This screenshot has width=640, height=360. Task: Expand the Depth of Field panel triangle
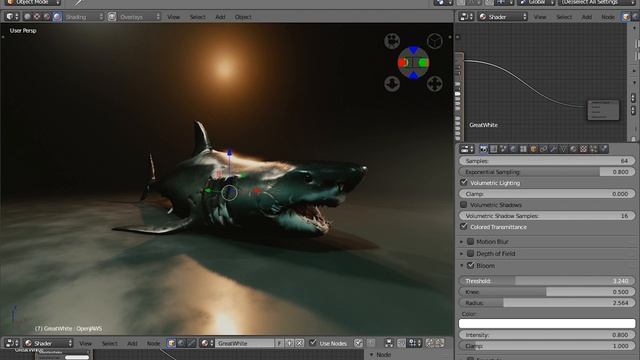click(x=462, y=253)
